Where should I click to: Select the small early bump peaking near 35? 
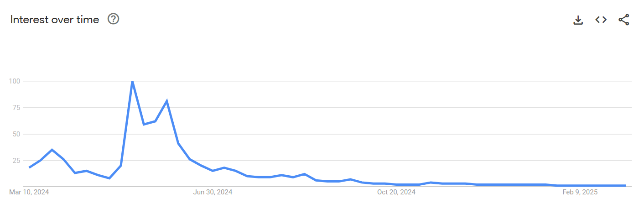52,150
